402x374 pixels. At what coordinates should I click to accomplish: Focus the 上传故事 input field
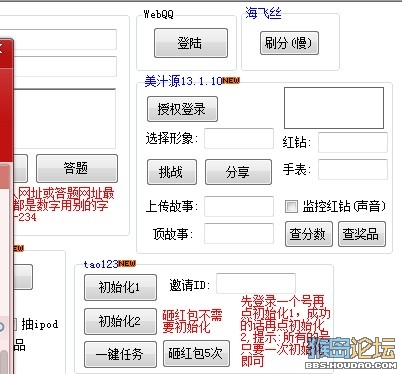point(239,206)
